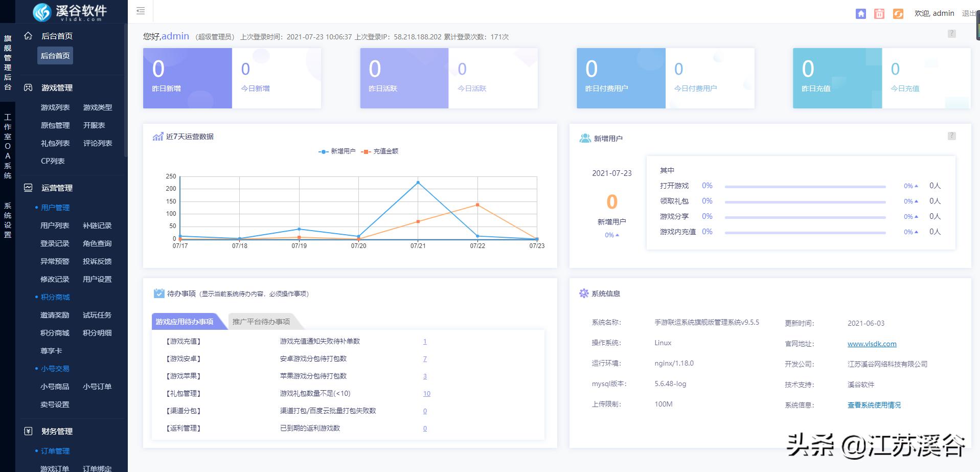Click the home icon in the top-right toolbar

tap(860, 14)
